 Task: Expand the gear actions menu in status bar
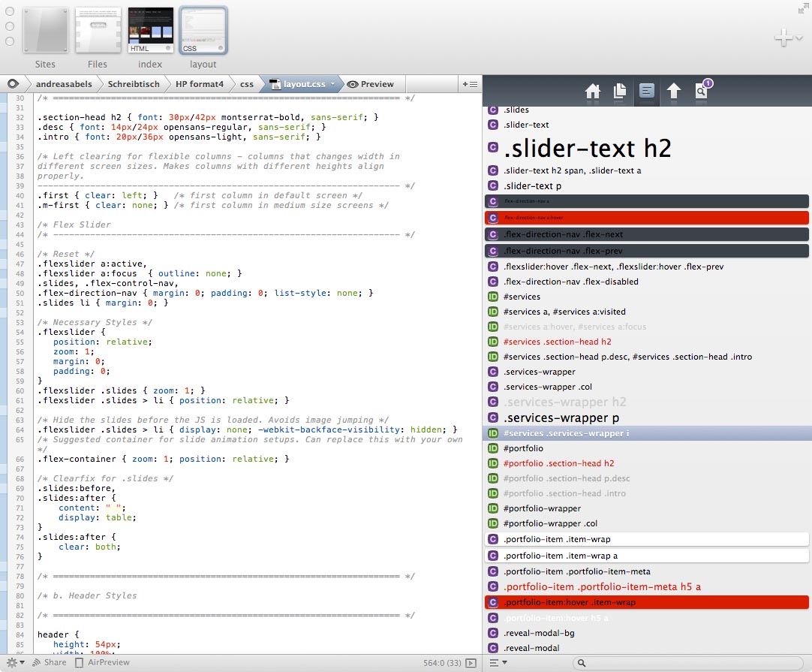click(15, 663)
